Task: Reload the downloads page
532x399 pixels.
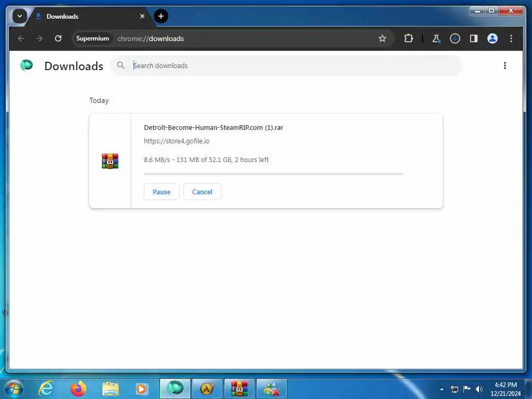Action: tap(58, 38)
